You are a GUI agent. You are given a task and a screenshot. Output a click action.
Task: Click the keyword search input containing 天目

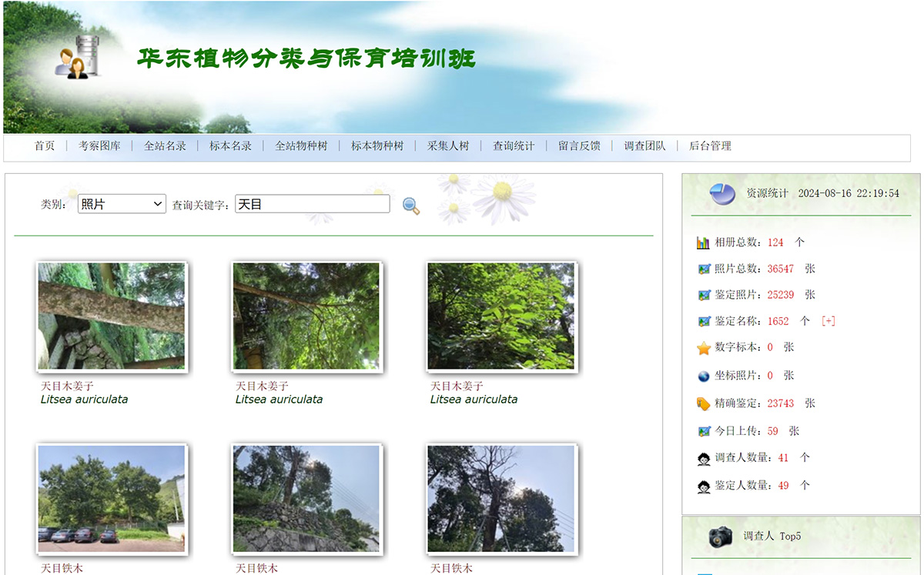[x=311, y=203]
